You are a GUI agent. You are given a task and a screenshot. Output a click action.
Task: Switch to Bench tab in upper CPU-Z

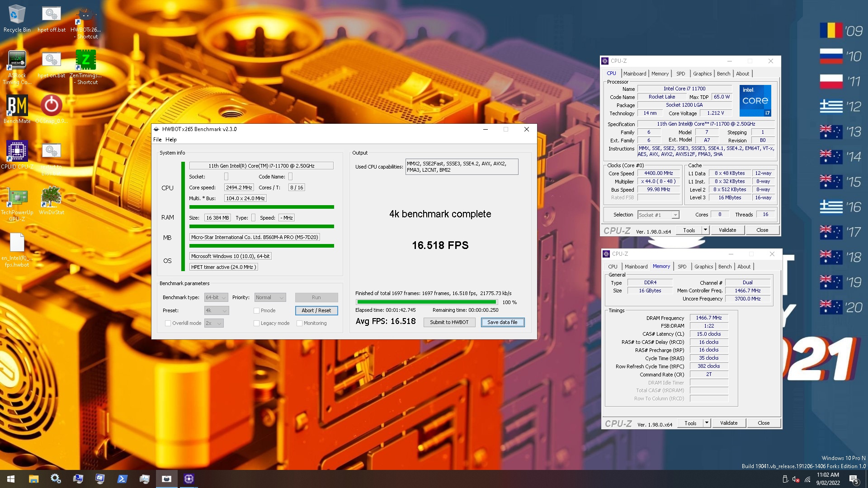tap(723, 74)
